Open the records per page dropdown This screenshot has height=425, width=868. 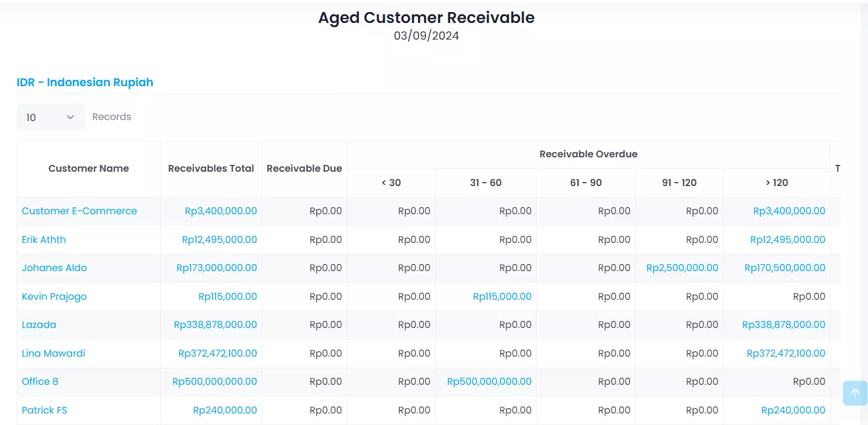[x=51, y=117]
